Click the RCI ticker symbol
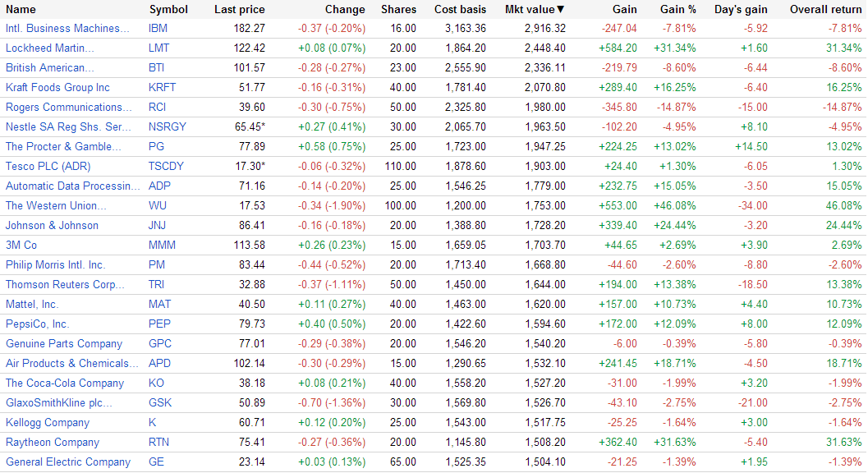Screen dimensions: 868x473 (157, 107)
